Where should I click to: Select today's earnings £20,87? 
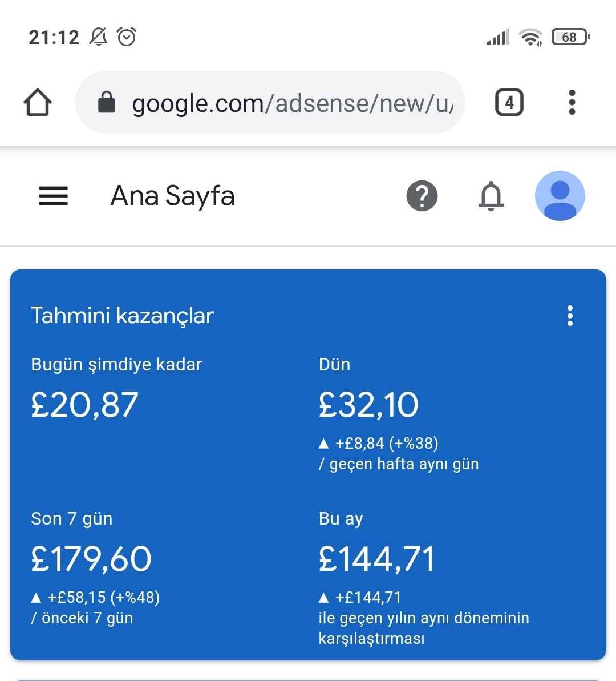(x=84, y=405)
